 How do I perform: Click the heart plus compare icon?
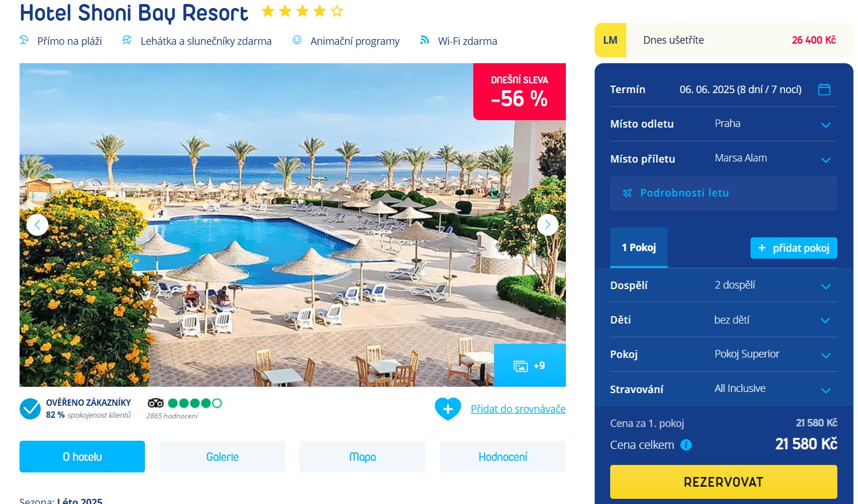pyautogui.click(x=448, y=409)
